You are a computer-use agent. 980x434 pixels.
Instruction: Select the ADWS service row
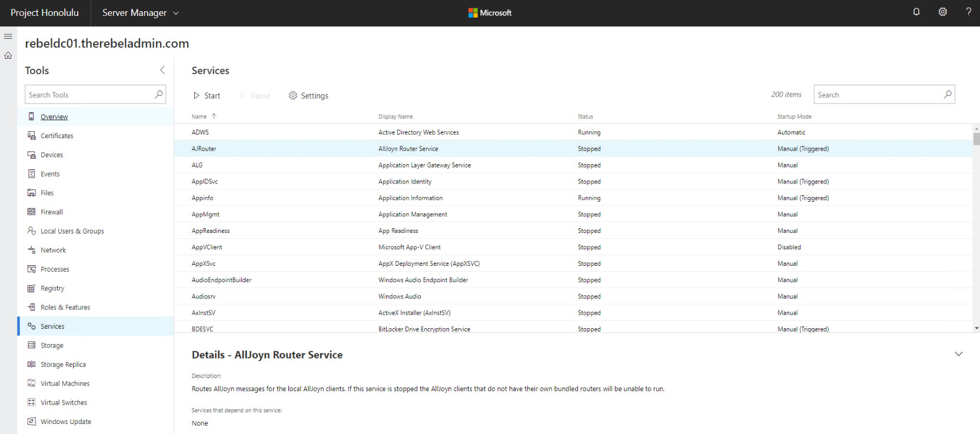573,132
